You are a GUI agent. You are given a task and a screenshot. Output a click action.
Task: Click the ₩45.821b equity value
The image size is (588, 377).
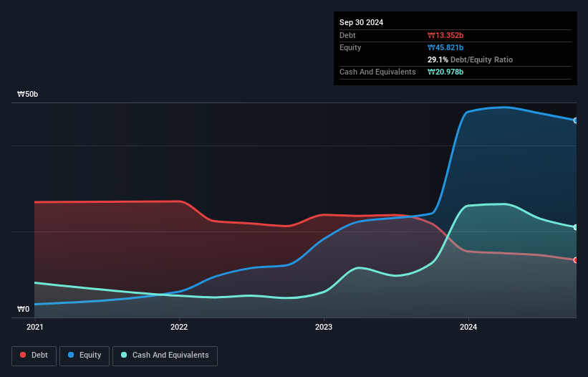tap(445, 47)
